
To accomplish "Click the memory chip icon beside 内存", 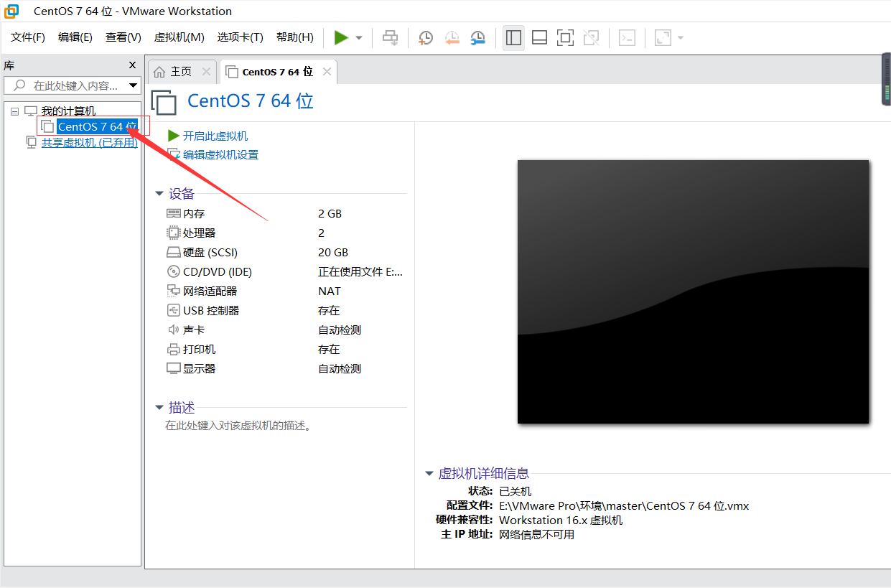I will pyautogui.click(x=173, y=213).
